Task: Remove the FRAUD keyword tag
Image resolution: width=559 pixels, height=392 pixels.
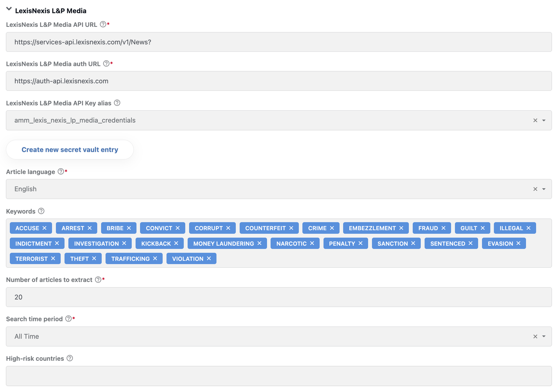Action: point(444,228)
